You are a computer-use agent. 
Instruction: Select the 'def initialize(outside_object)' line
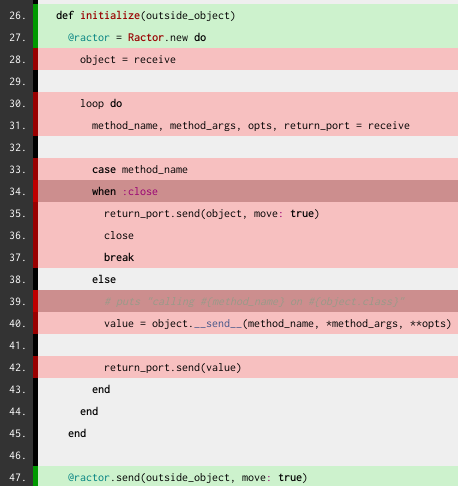pyautogui.click(x=248, y=15)
